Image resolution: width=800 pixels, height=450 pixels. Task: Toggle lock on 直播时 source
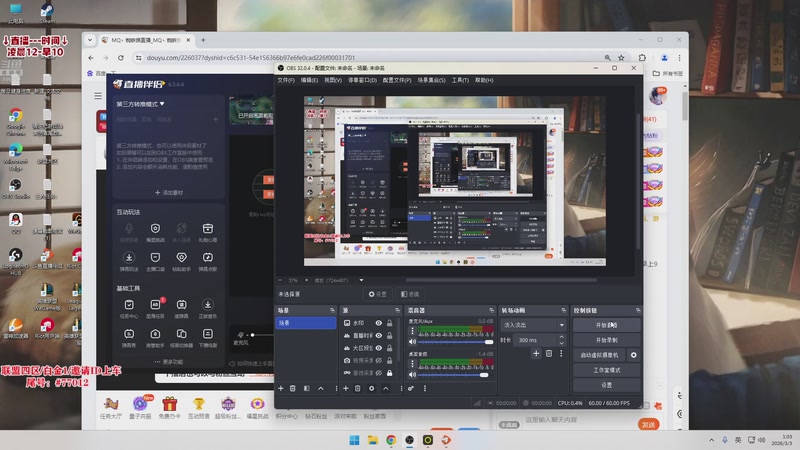point(390,336)
